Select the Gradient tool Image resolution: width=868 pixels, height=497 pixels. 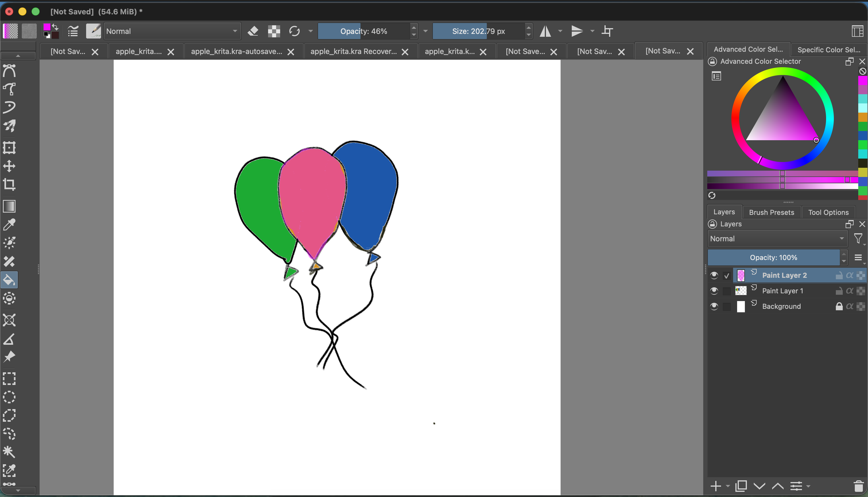[x=9, y=206]
